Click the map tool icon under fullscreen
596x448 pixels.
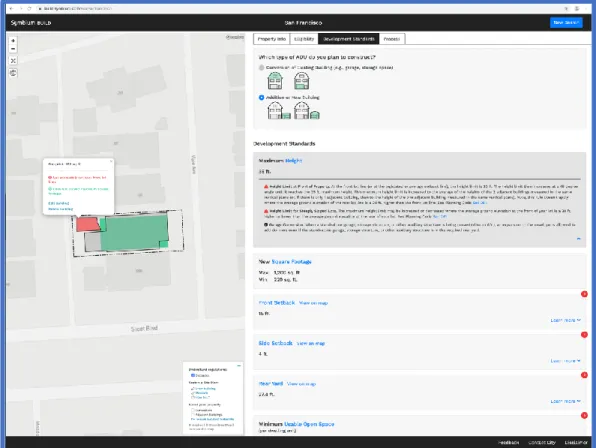(x=13, y=73)
